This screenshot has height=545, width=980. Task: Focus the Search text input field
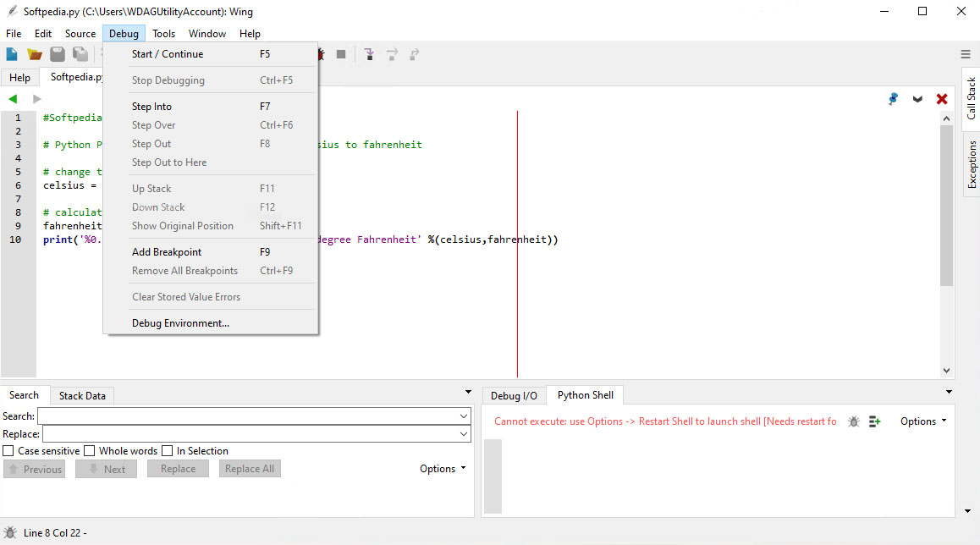click(254, 416)
